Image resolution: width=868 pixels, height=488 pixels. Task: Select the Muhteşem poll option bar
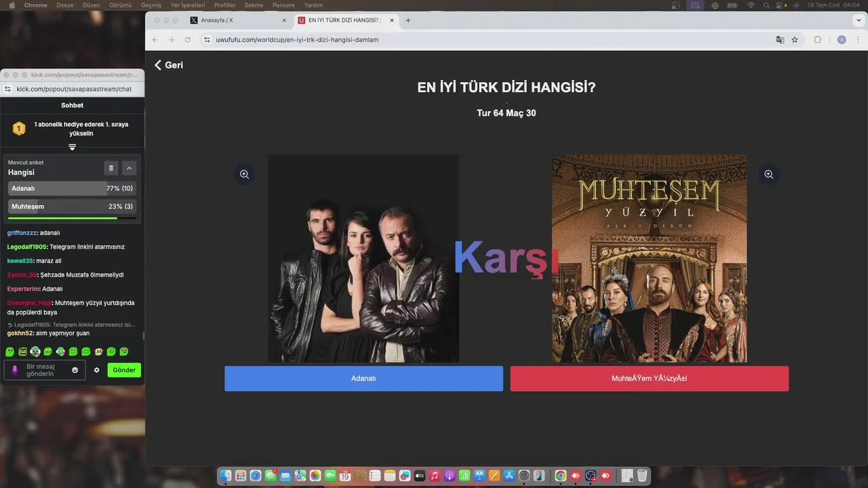tap(72, 206)
